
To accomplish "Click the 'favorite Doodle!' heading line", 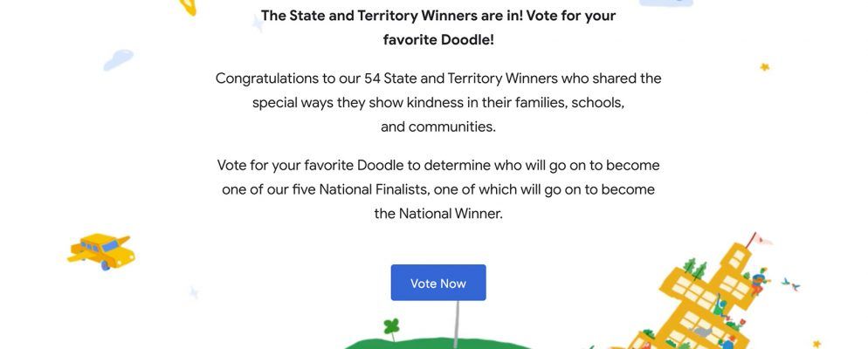I will pyautogui.click(x=437, y=39).
